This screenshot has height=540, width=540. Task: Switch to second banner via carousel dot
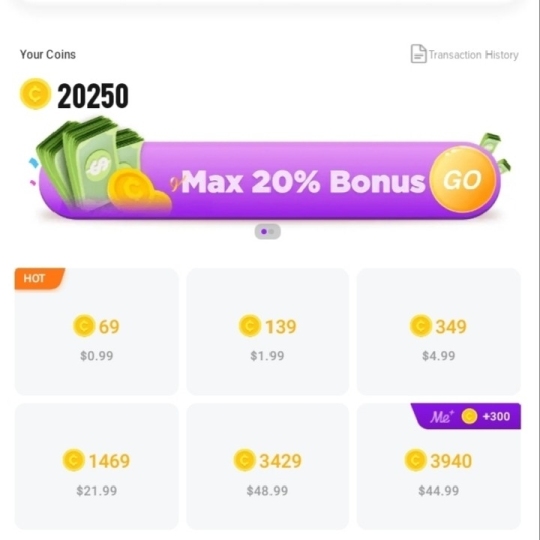tap(272, 232)
